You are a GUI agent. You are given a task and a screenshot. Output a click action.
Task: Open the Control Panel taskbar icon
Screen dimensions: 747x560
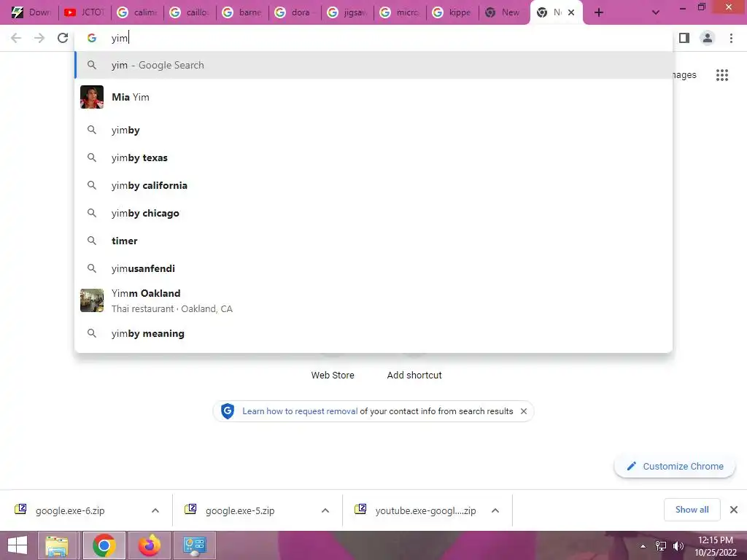(194, 545)
